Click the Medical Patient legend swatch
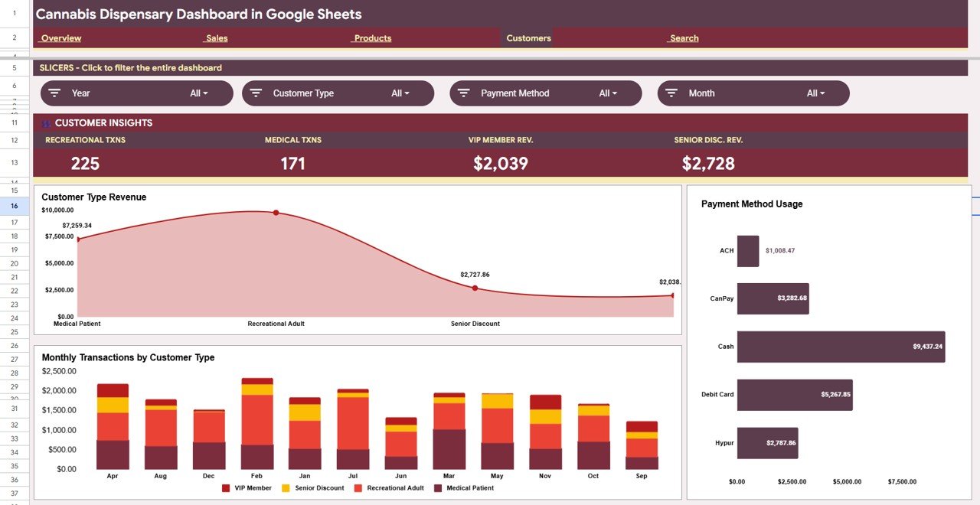This screenshot has height=505, width=980. tap(438, 488)
